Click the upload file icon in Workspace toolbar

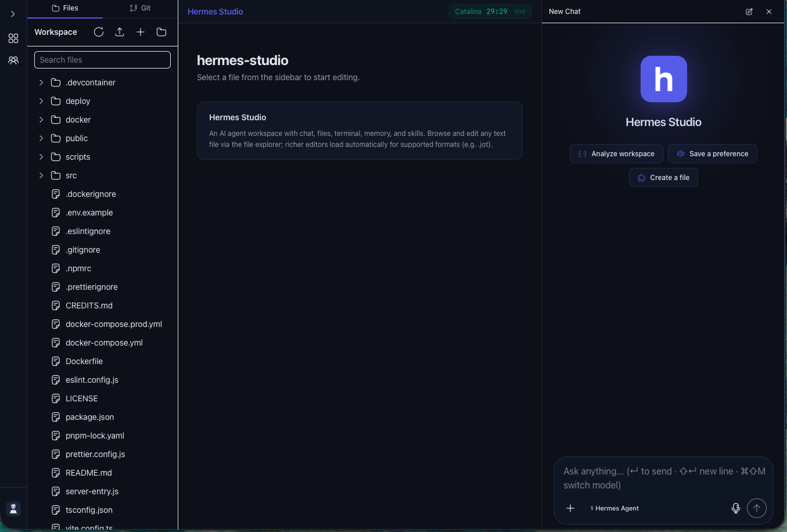click(120, 32)
